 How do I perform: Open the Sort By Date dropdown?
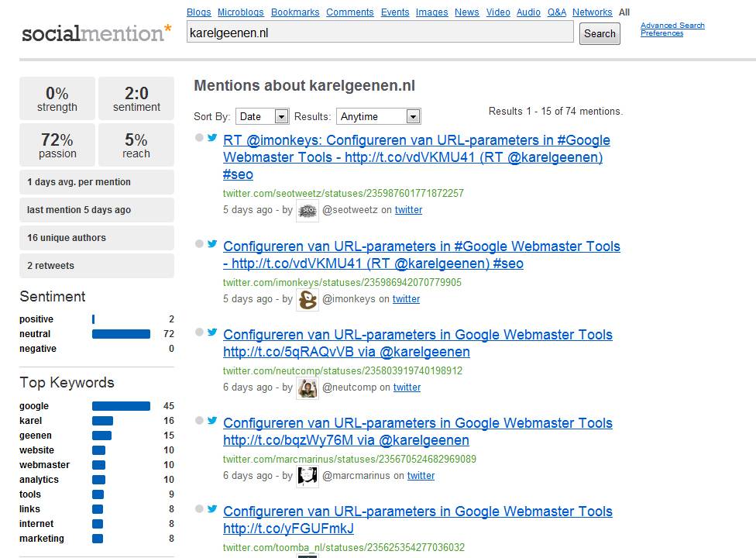coord(262,116)
